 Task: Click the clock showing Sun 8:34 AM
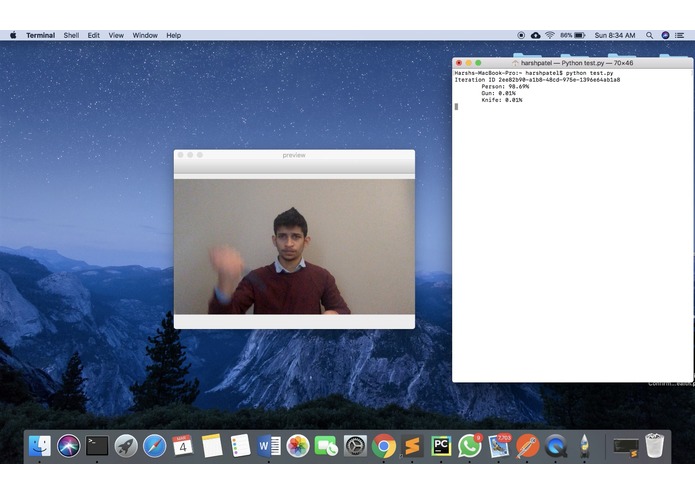pyautogui.click(x=615, y=35)
